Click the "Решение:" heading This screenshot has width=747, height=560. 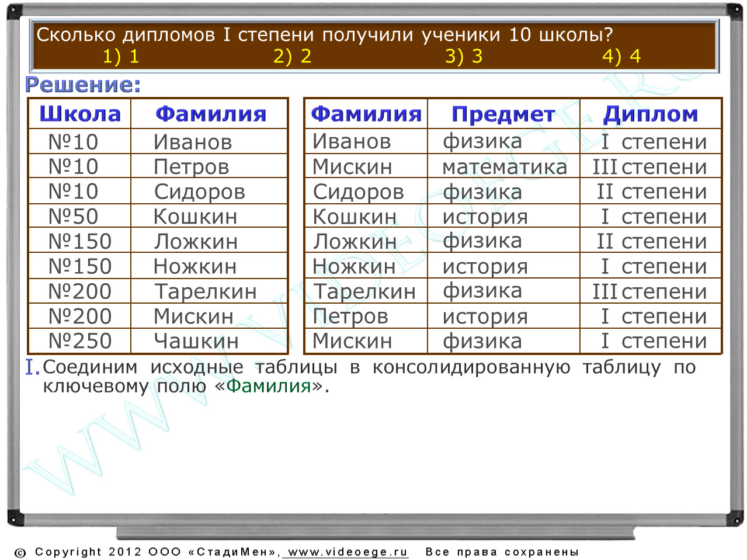coord(83,85)
